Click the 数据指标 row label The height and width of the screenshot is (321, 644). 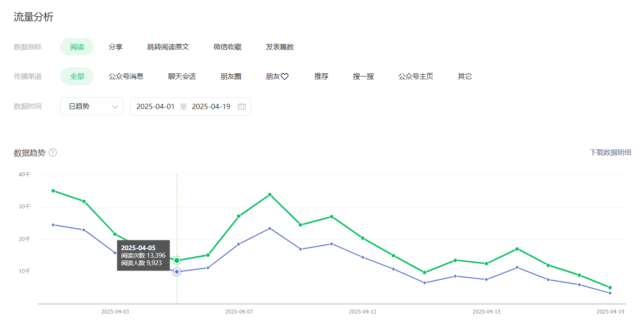pyautogui.click(x=28, y=47)
